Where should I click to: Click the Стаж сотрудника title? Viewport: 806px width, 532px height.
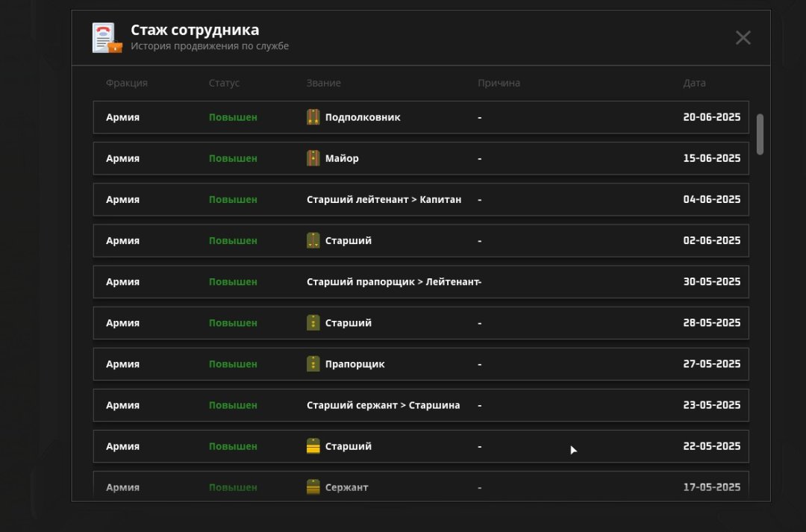[195, 30]
